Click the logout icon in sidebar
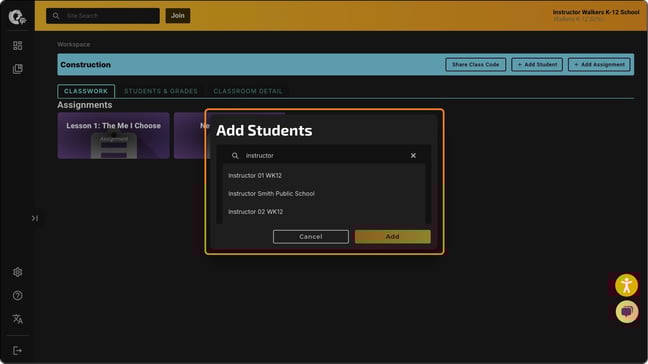Image resolution: width=648 pixels, height=364 pixels. (x=17, y=350)
